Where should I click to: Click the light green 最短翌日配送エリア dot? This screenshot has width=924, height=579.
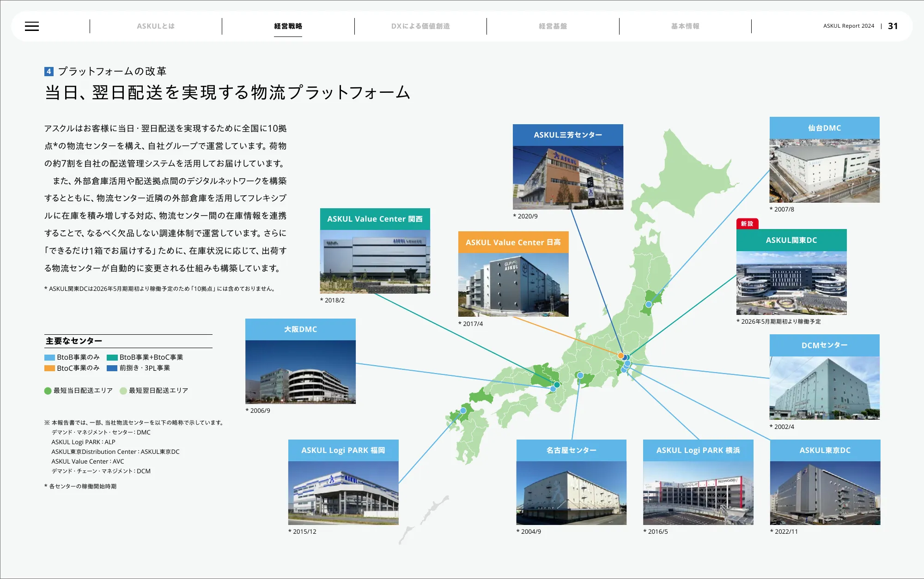(x=123, y=391)
